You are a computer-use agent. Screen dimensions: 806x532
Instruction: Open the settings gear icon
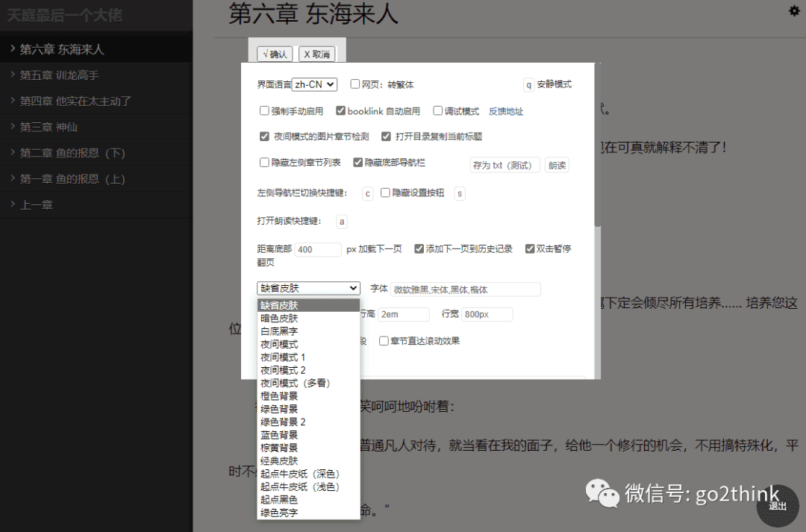coord(794,11)
